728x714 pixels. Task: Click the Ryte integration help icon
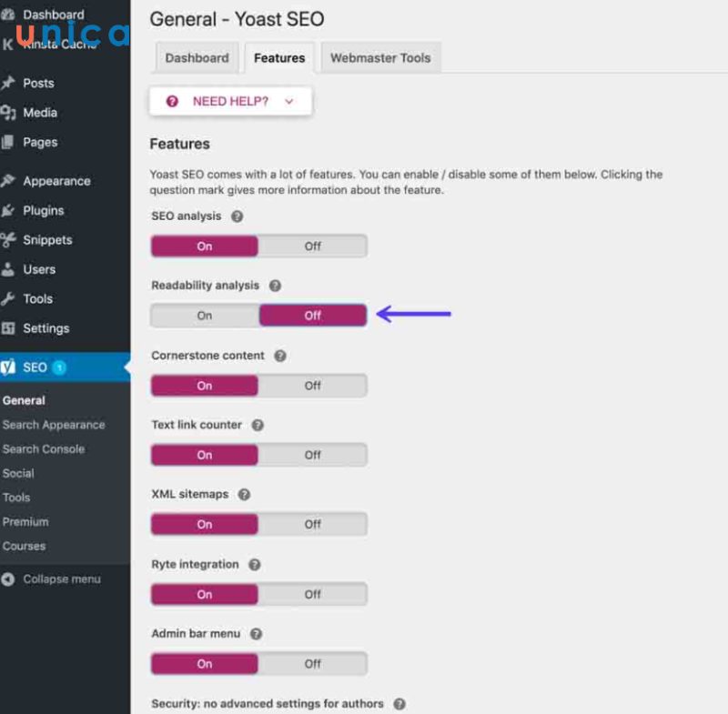(x=255, y=565)
